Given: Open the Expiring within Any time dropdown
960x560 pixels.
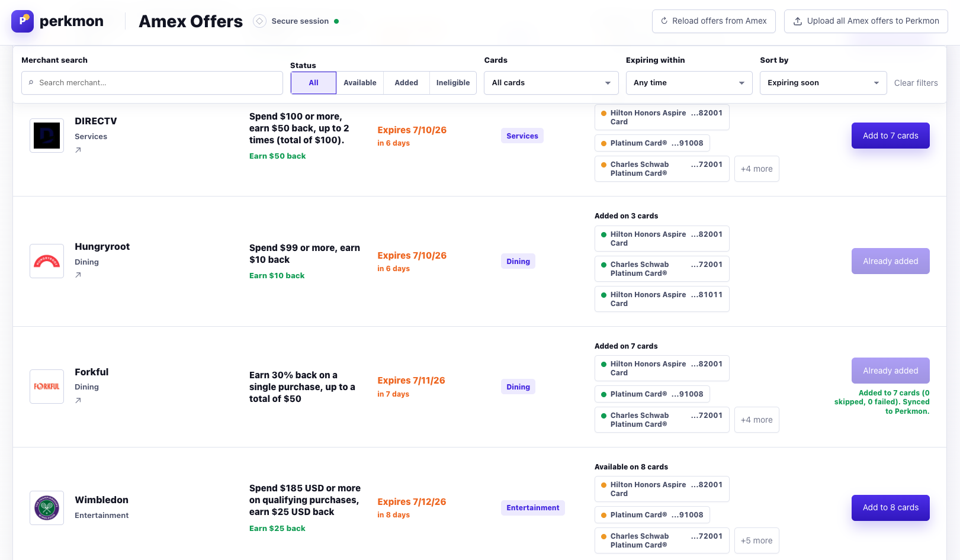Looking at the screenshot, I should tap(689, 83).
